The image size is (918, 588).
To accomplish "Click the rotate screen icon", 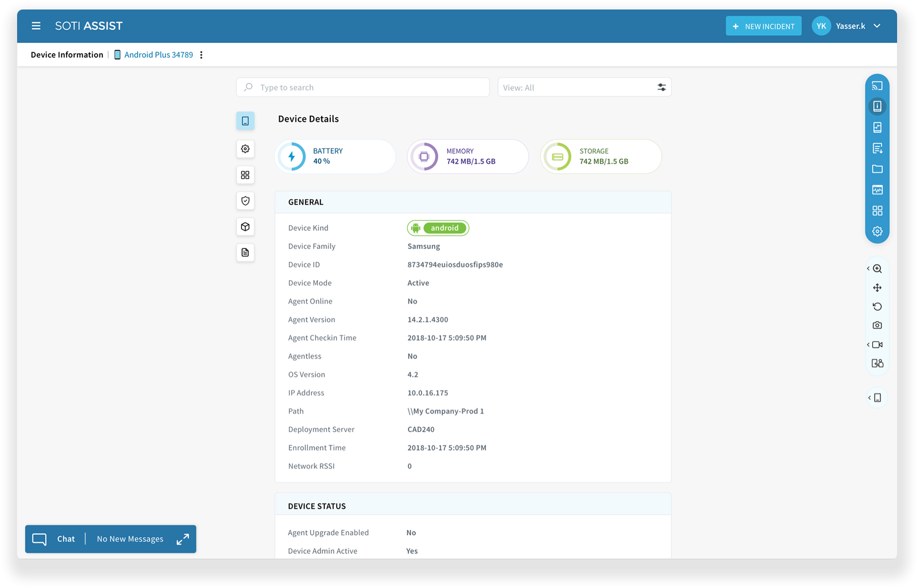I will click(877, 306).
